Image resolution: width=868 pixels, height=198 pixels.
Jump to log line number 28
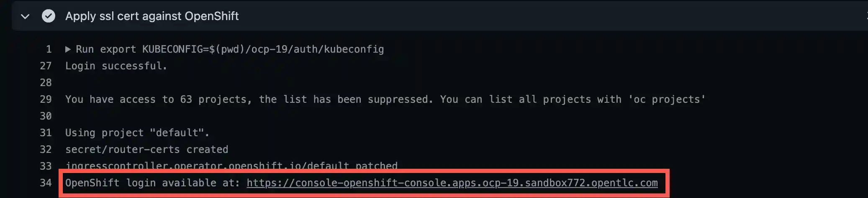pyautogui.click(x=46, y=83)
